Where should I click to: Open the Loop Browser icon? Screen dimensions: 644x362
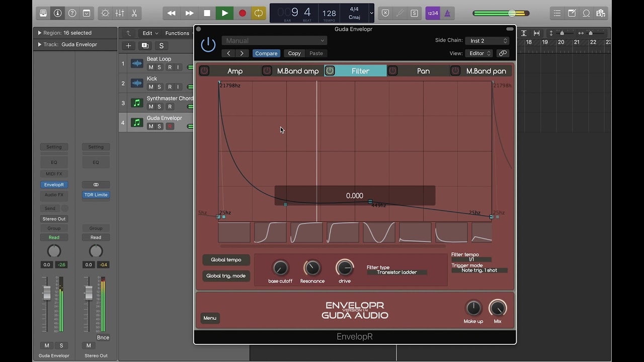coord(586,13)
